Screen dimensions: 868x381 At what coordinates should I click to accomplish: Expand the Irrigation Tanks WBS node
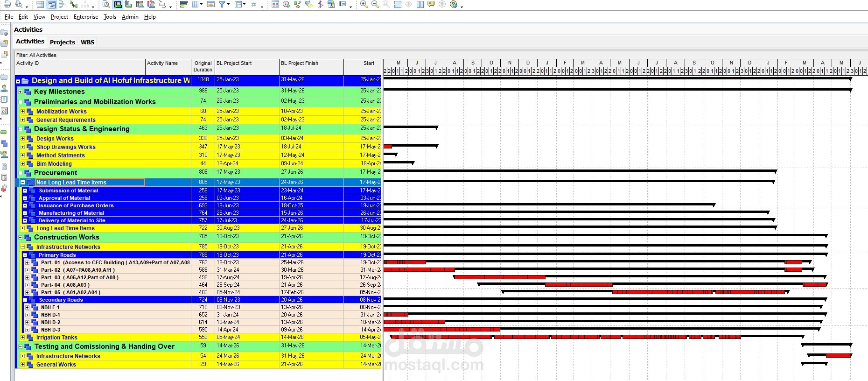pos(22,337)
